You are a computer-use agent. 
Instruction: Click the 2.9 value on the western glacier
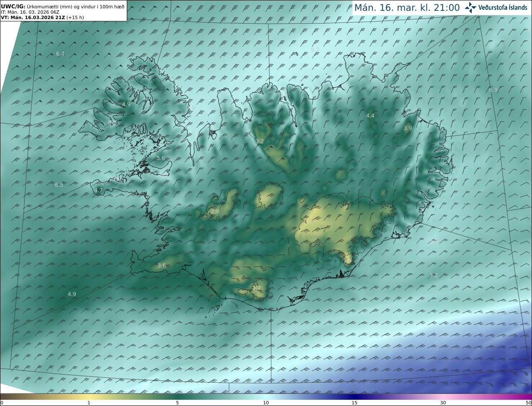click(215, 211)
